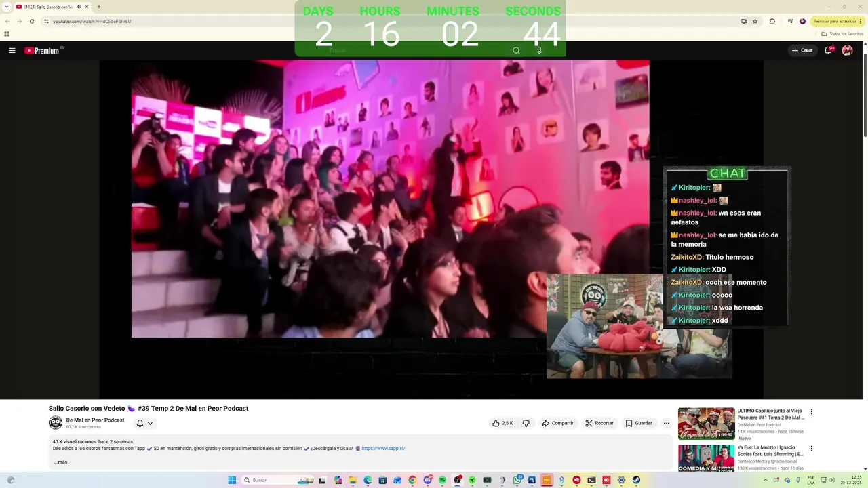Open Chrome three-dot menu

tap(861, 21)
